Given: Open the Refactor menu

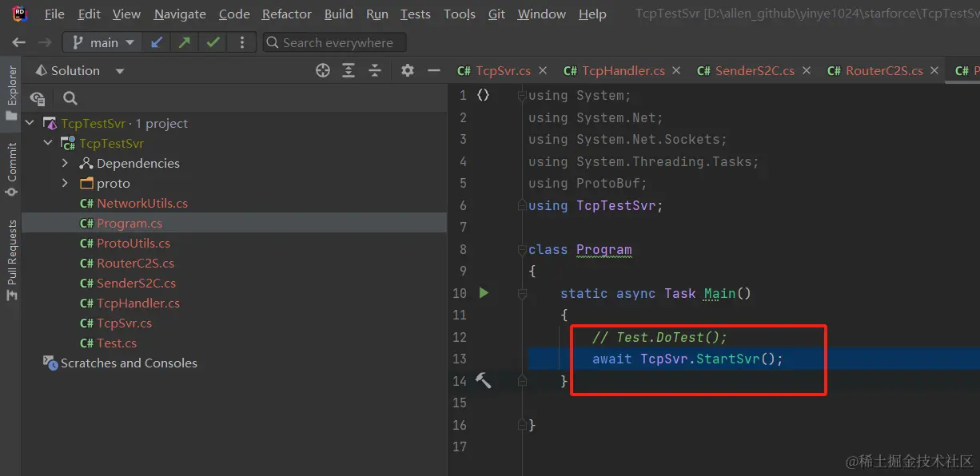Looking at the screenshot, I should pos(287,14).
